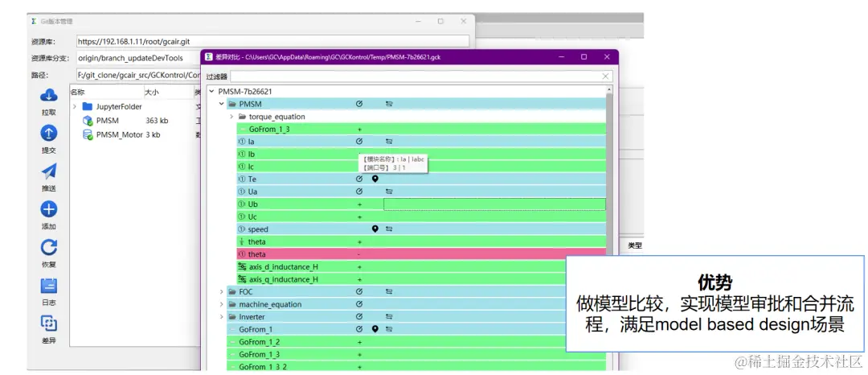Select the Ic row in the diff tree
This screenshot has height=375, width=868.
pos(421,167)
